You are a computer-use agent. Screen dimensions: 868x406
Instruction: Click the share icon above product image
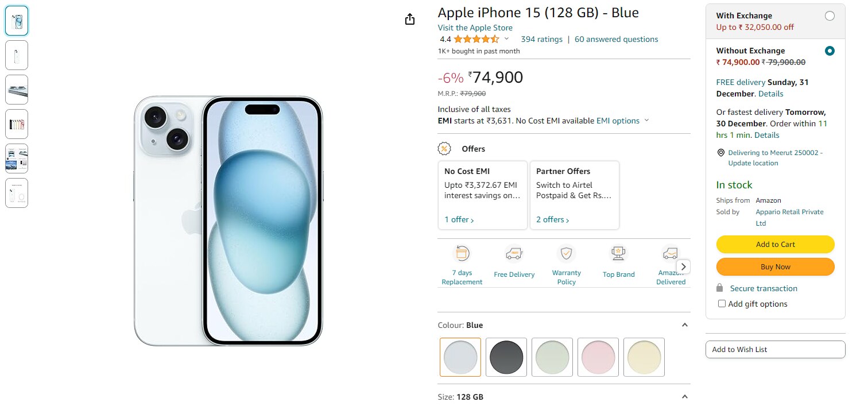pos(409,20)
